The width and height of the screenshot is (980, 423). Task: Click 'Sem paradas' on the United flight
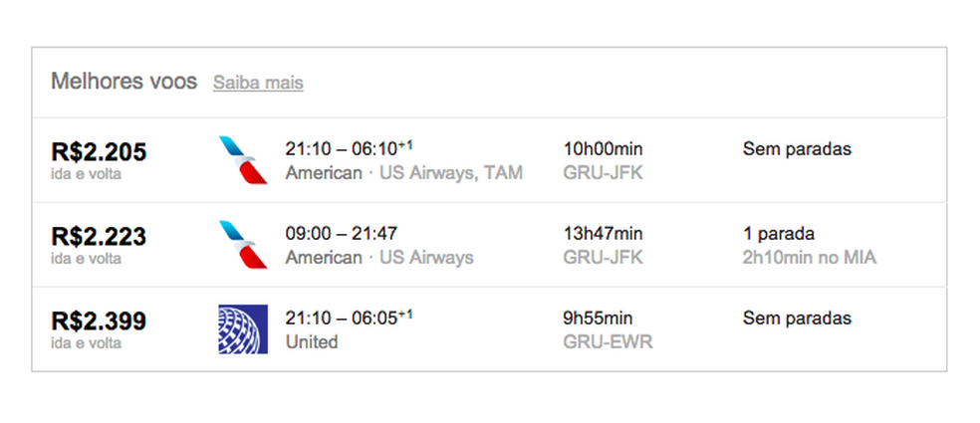coord(797,318)
